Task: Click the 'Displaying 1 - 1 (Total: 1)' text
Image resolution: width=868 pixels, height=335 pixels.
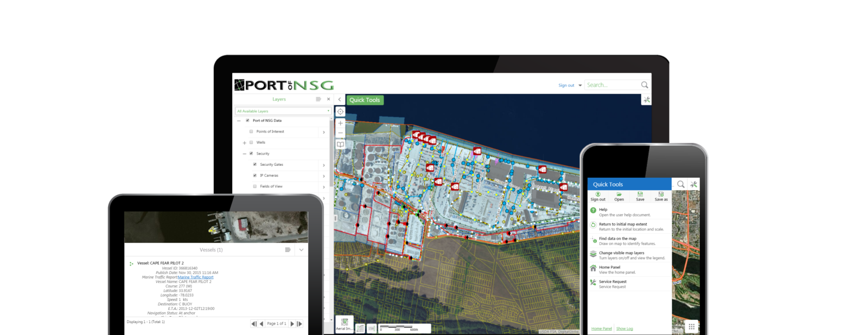Action: coord(145,322)
